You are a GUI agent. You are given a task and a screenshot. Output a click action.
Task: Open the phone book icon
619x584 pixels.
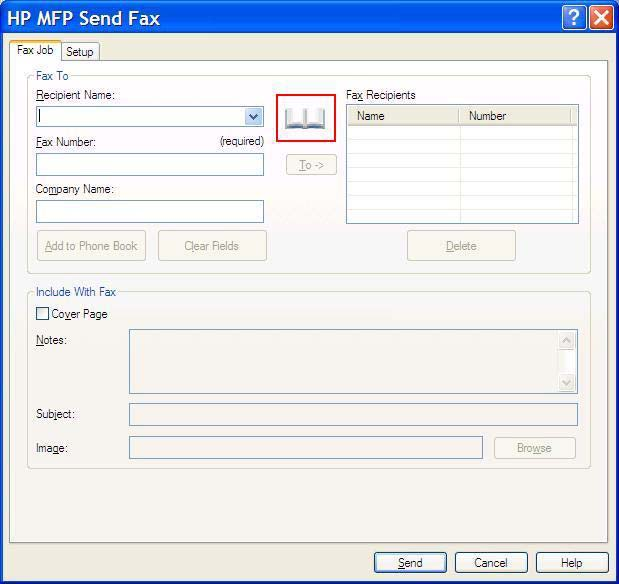point(306,118)
